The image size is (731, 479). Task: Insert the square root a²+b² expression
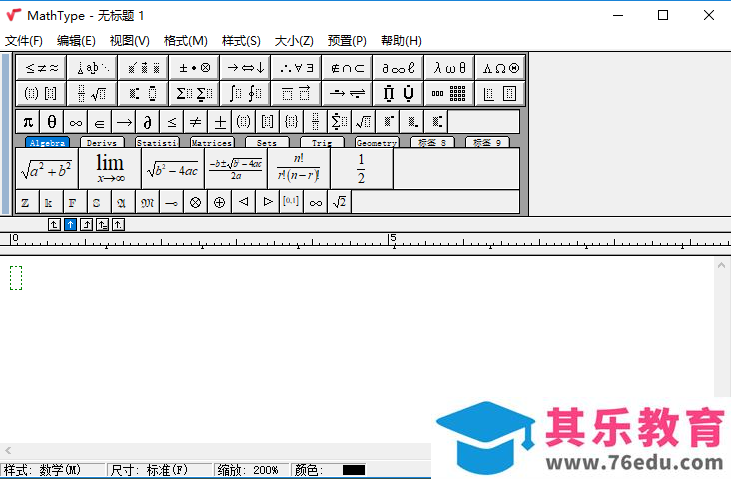pos(47,169)
